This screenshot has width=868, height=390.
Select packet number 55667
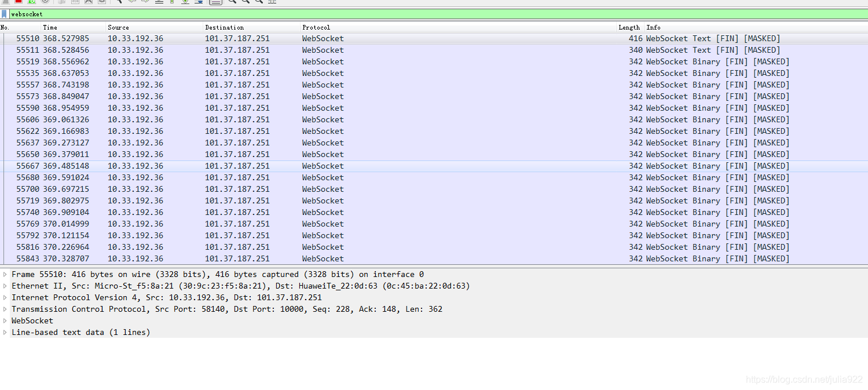tap(434, 166)
